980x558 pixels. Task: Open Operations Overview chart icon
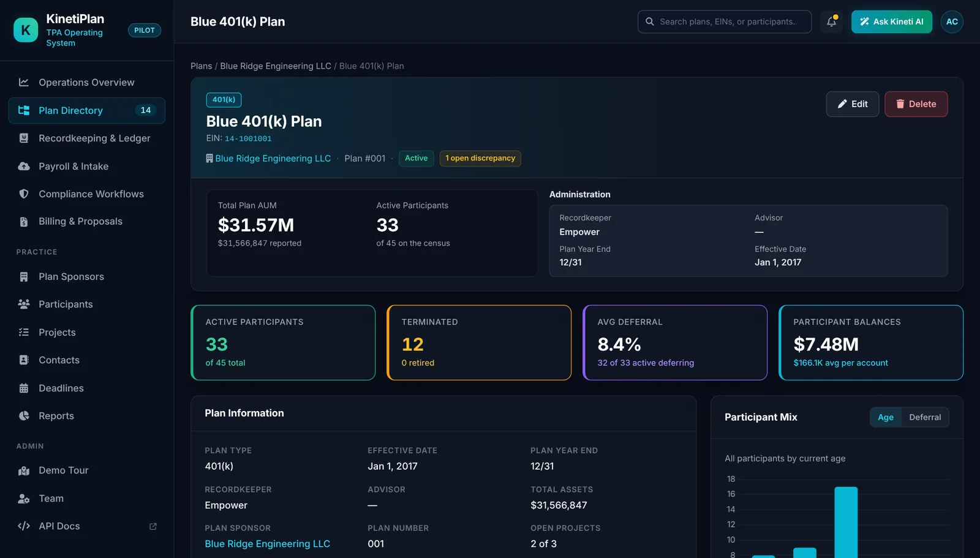pyautogui.click(x=24, y=82)
